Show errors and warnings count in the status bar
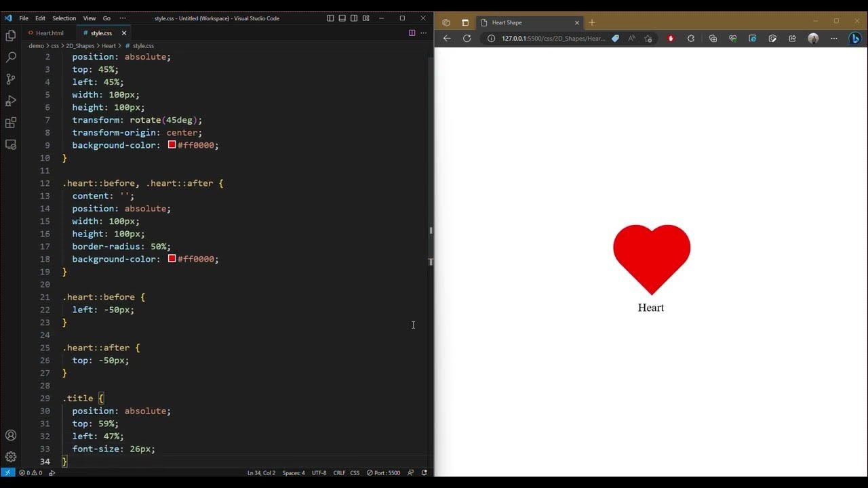The image size is (868, 488). tap(31, 472)
